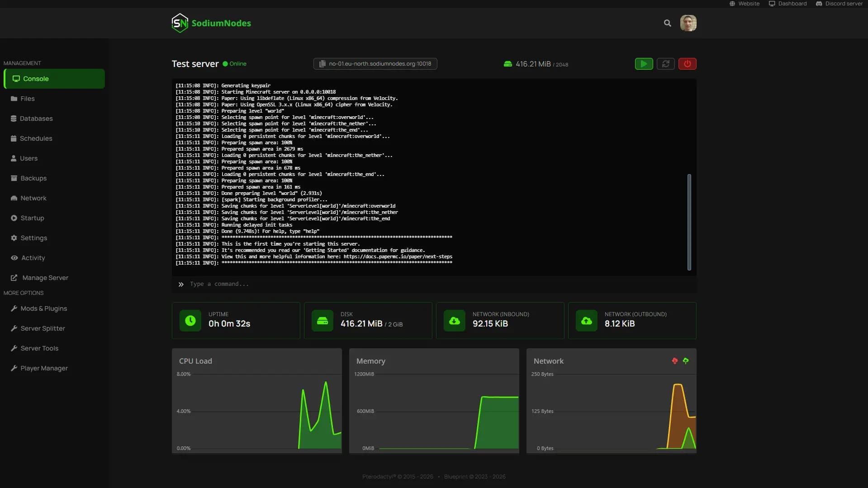868x488 pixels.
Task: Open the Dashboard link in top bar
Action: coord(787,4)
